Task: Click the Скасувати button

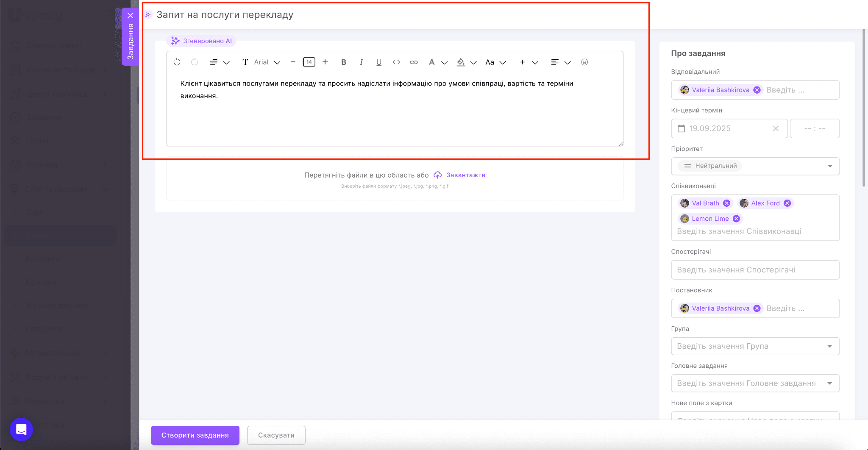Action: [276, 435]
